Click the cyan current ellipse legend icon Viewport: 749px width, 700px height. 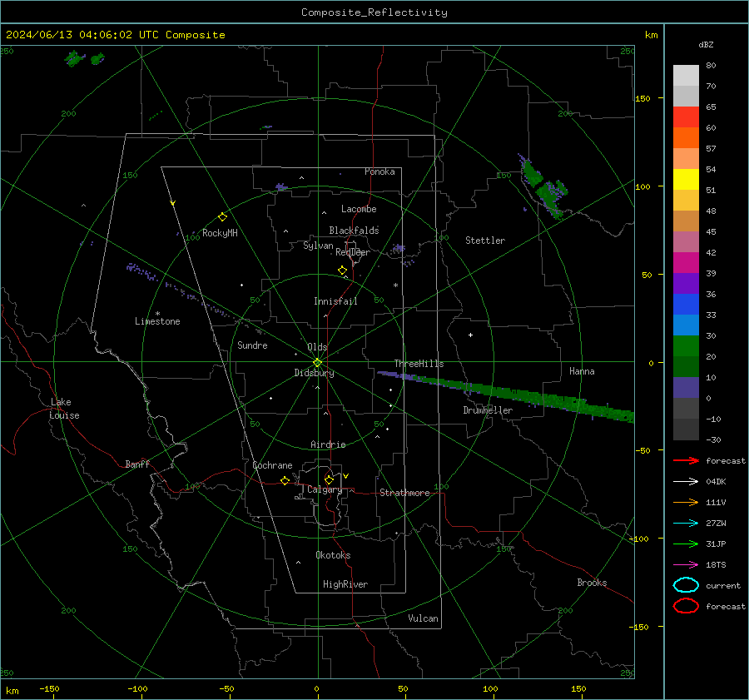(686, 585)
